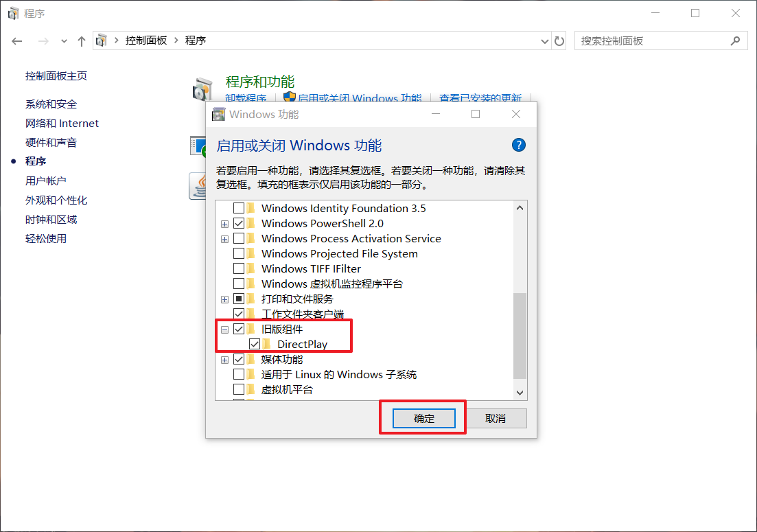Collapse the 旧版组件 tree node
The height and width of the screenshot is (532, 757).
(224, 329)
